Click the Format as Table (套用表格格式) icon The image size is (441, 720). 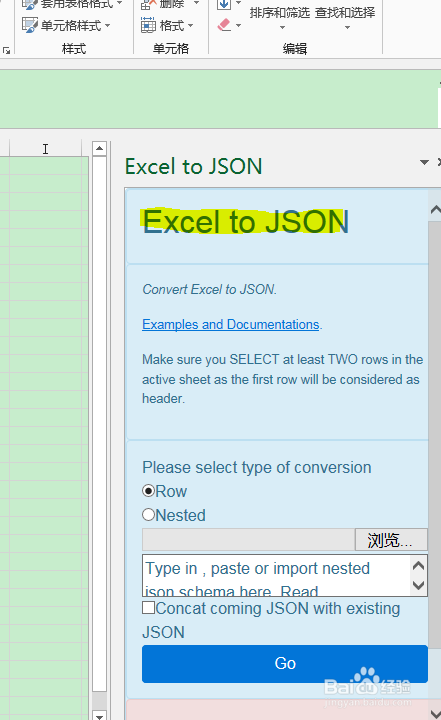coord(30,4)
